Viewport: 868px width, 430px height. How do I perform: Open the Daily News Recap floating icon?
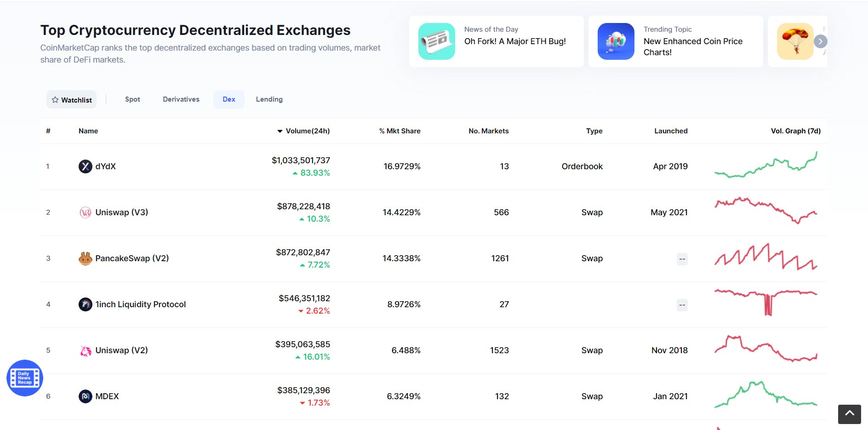tap(25, 378)
